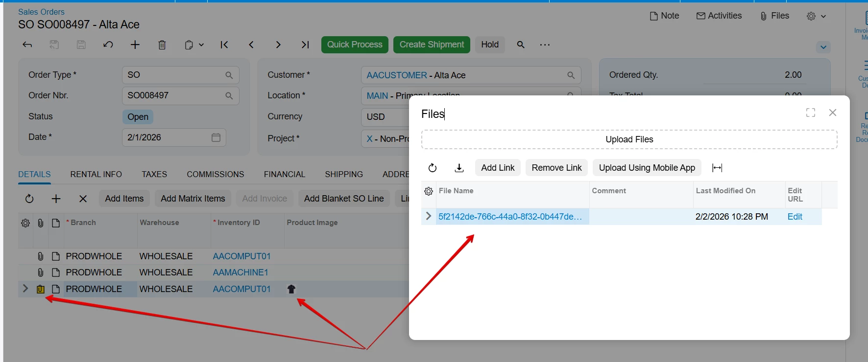Click the magnifier icon next to Hold
Image resolution: width=868 pixels, height=362 pixels.
pos(521,45)
